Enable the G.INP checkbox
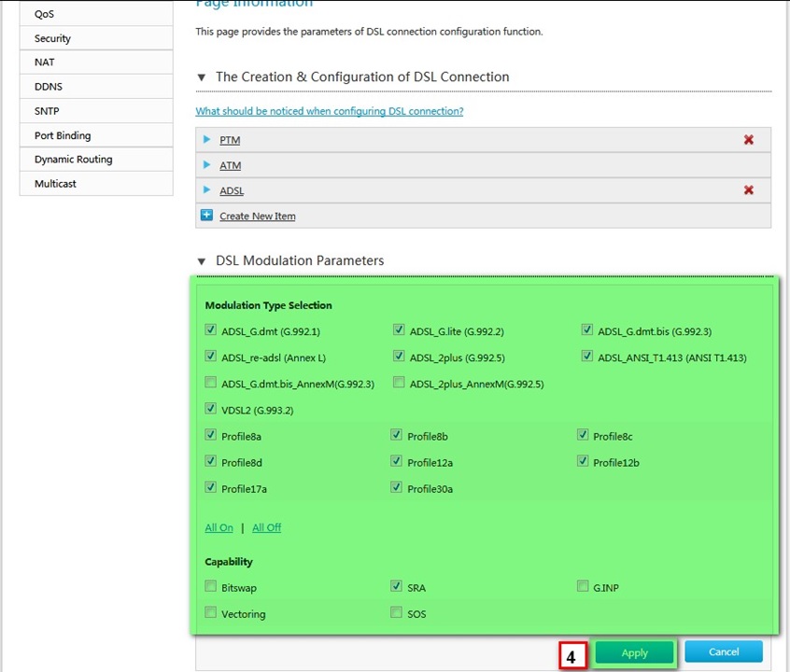Screen dimensions: 790x672 [x=583, y=586]
